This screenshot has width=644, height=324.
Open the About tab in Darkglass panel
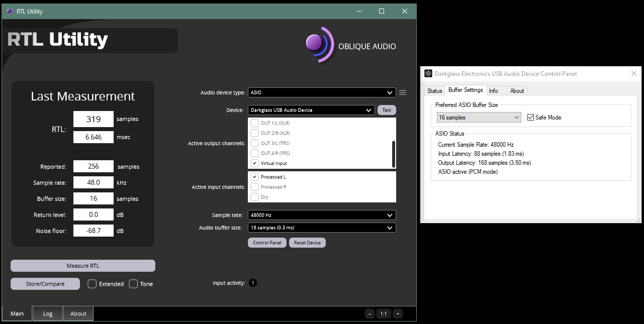(x=517, y=91)
